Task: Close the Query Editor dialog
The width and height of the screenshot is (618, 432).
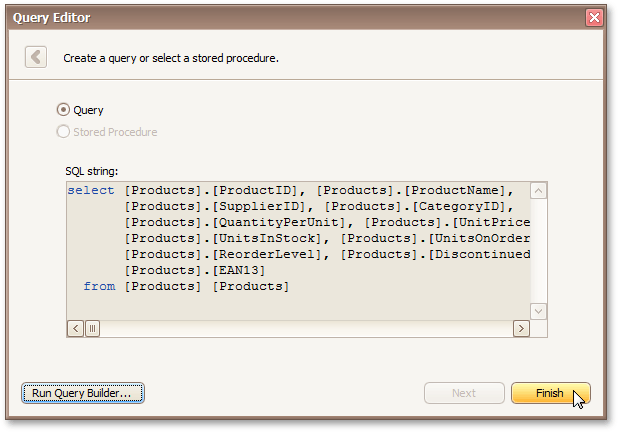Action: (594, 17)
